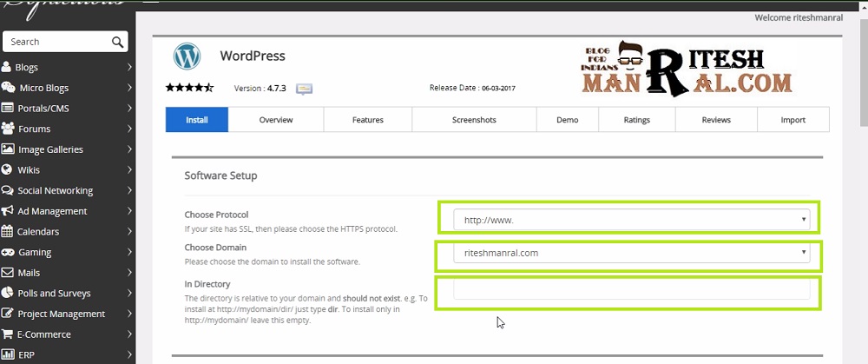Expand the Wikis chevron
Viewport: 868px width, 364px height.
129,169
